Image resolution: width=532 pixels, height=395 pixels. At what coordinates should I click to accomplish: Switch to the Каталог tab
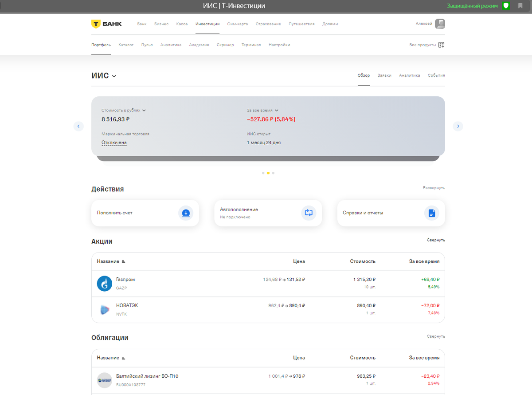click(x=126, y=45)
